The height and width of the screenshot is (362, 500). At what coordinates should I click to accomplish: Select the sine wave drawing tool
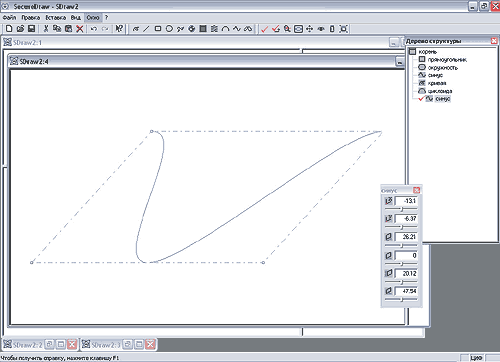(237, 29)
